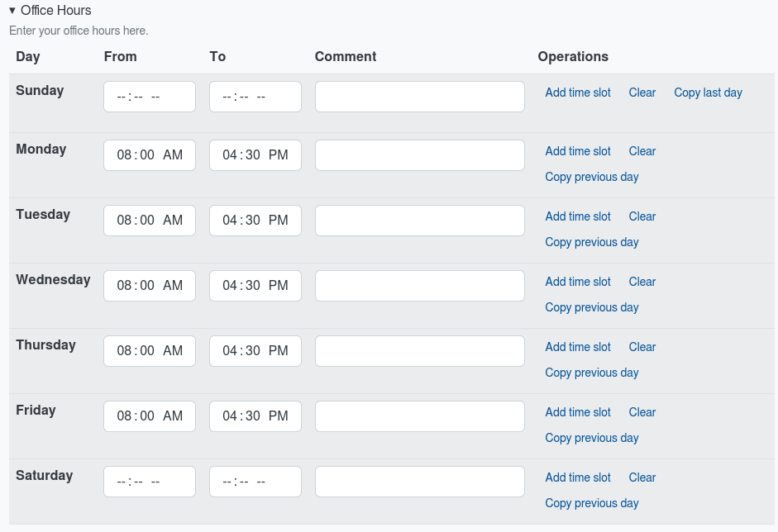Click Monday's comment field

point(419,154)
